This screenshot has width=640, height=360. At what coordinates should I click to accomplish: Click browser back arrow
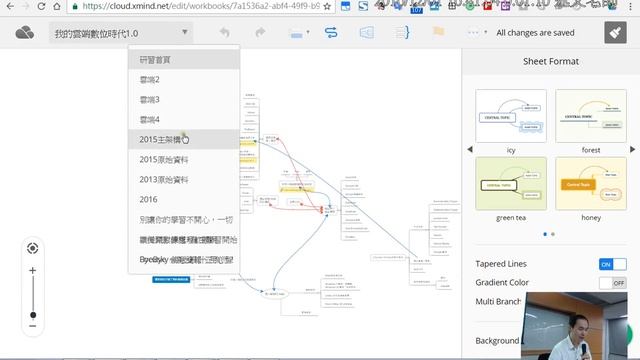pos(10,6)
